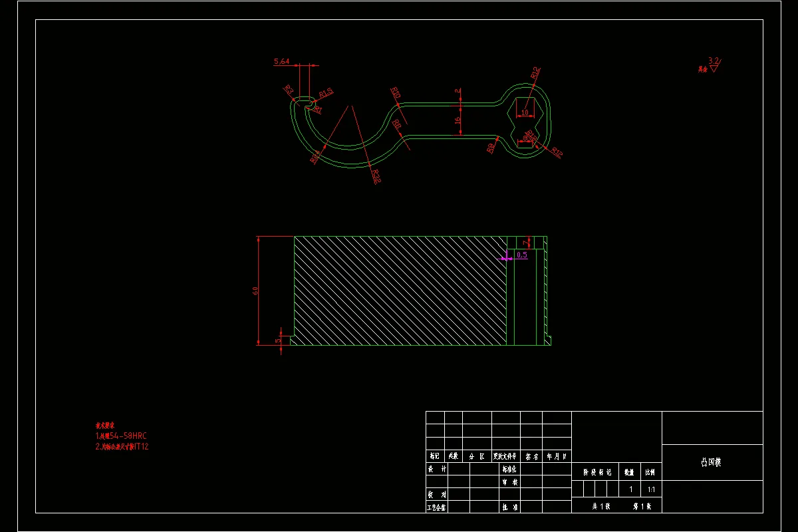Select the hatched section area of the punch

399,291
